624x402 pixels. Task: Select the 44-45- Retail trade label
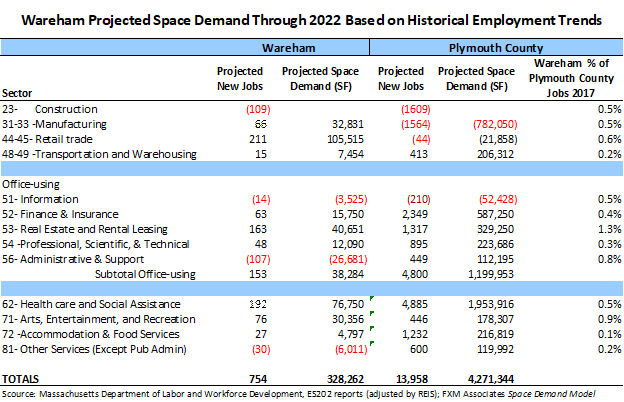pos(47,139)
